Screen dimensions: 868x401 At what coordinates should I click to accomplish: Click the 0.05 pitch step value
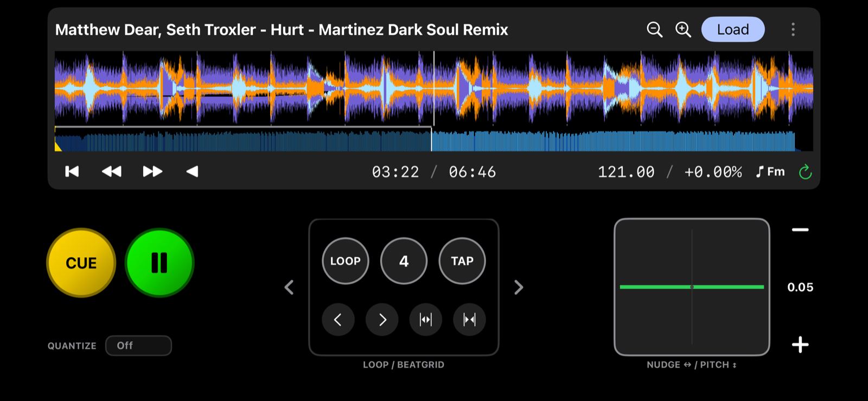tap(800, 287)
